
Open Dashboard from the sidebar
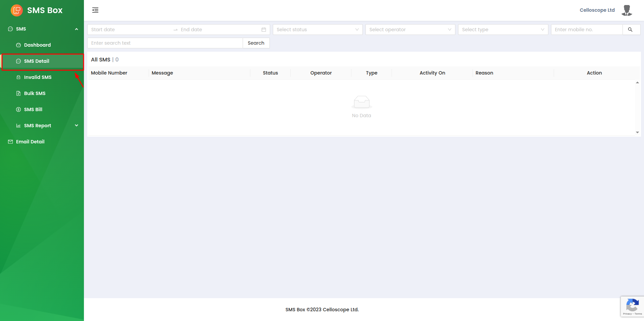37,45
